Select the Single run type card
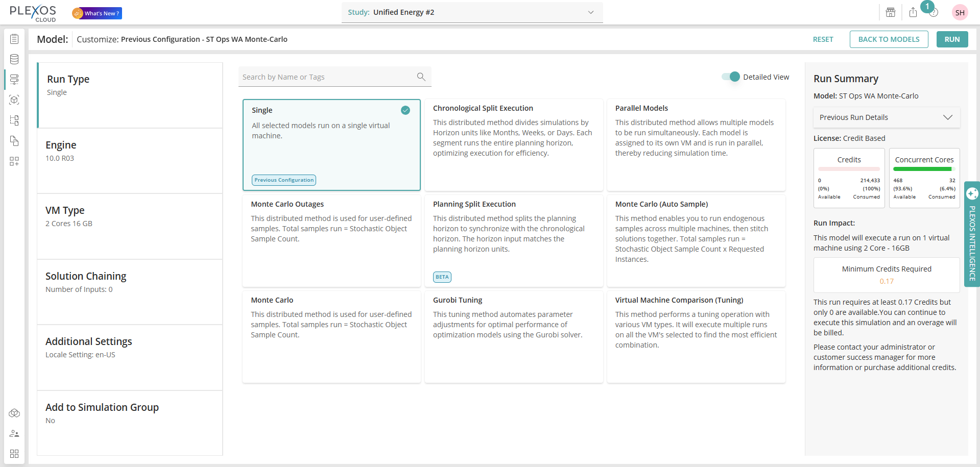 pos(331,145)
